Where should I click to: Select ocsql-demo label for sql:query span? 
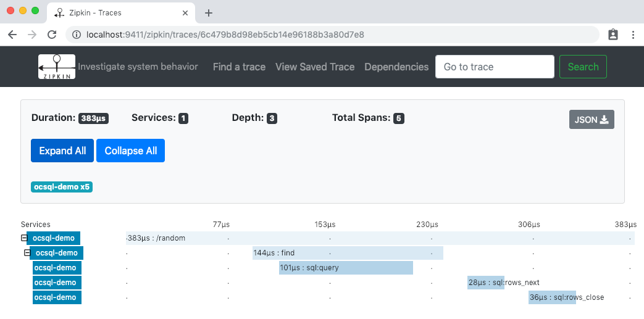pos(57,268)
